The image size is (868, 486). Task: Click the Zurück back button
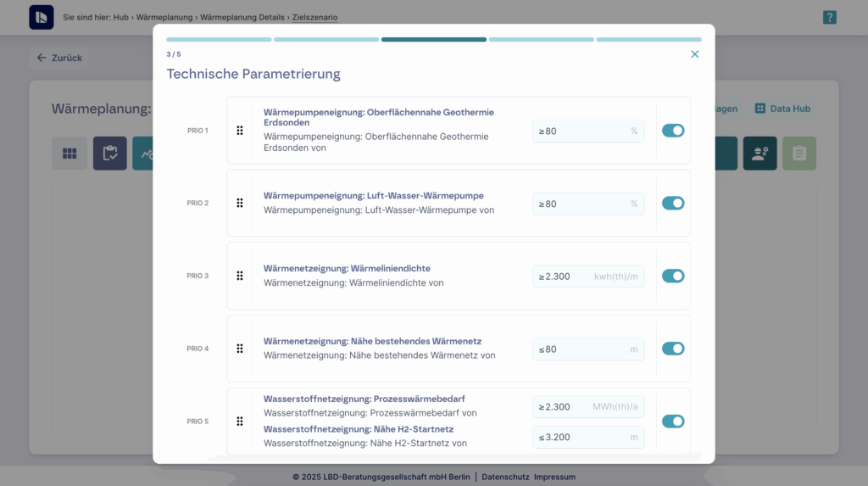[x=59, y=59]
